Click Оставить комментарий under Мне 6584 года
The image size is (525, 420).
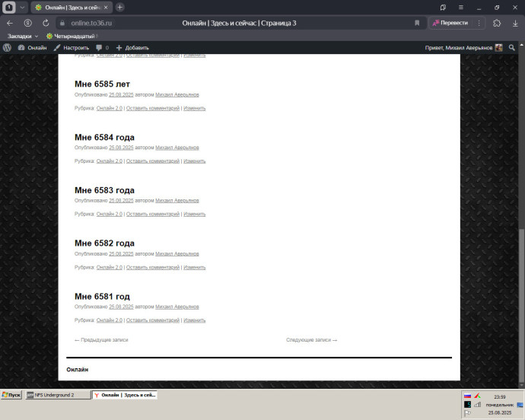(x=153, y=161)
